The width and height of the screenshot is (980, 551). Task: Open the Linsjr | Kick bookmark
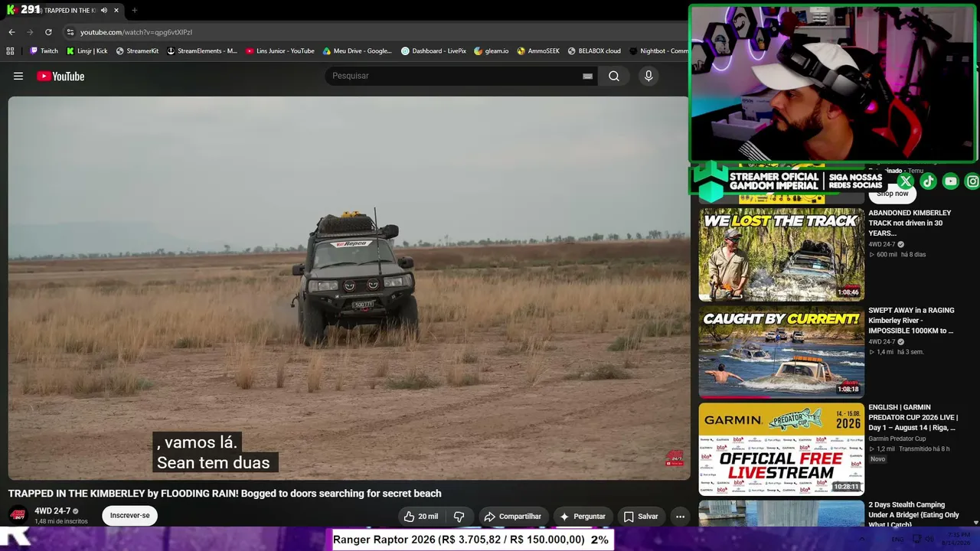click(87, 51)
